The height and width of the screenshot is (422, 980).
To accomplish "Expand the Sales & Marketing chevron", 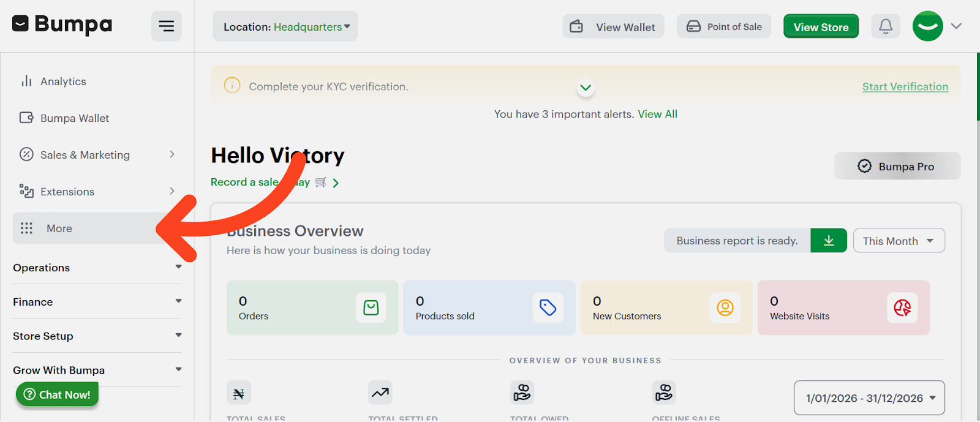I will [172, 154].
